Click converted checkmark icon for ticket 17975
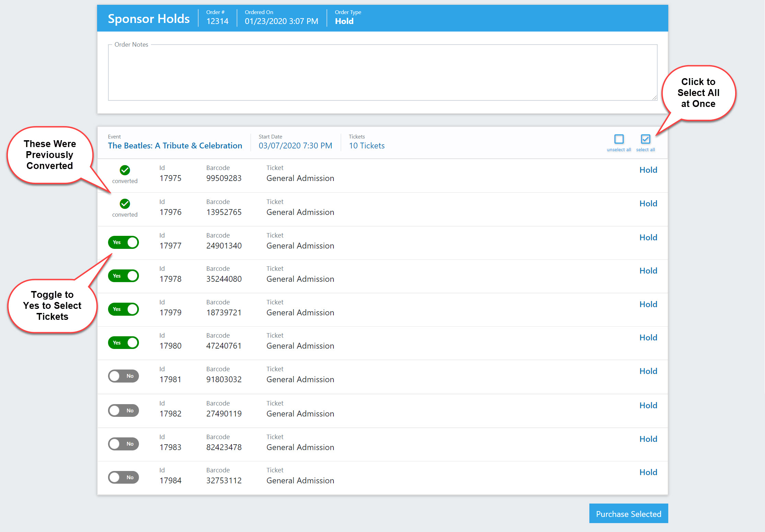The image size is (765, 532). 125,170
